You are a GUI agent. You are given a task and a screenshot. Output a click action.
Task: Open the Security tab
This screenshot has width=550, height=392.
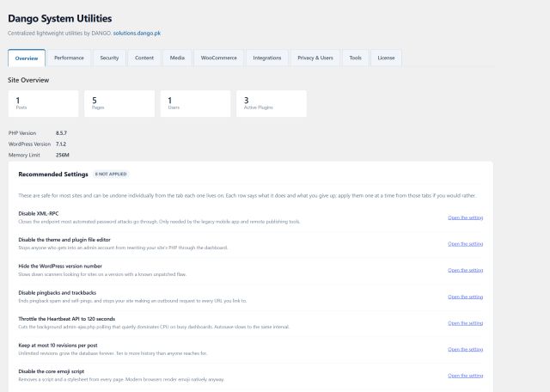click(x=109, y=58)
